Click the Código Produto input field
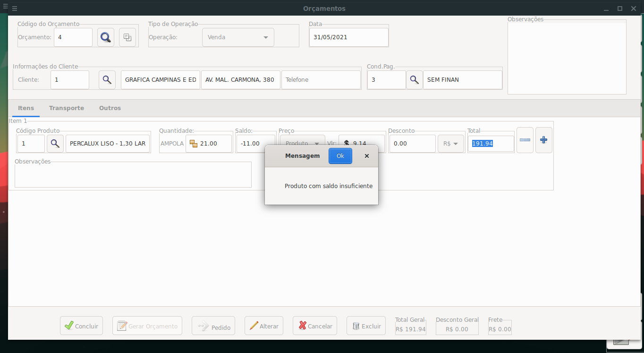Image resolution: width=644 pixels, height=353 pixels. click(x=31, y=144)
